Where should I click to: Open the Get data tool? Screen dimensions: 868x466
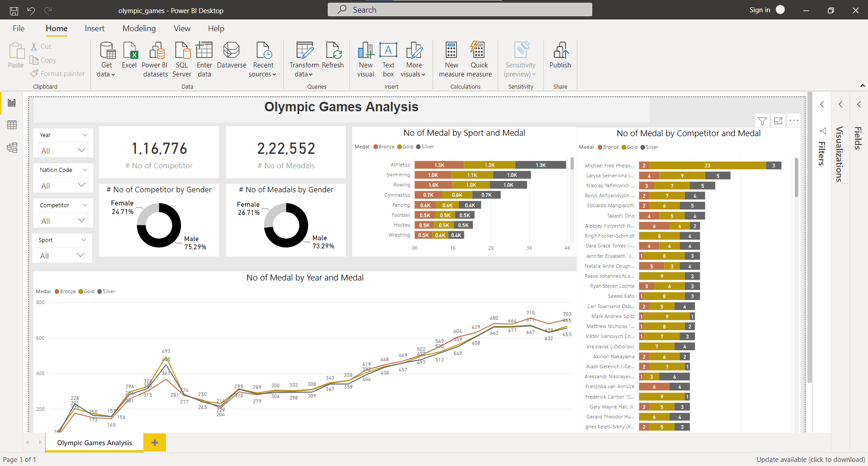pyautogui.click(x=106, y=59)
